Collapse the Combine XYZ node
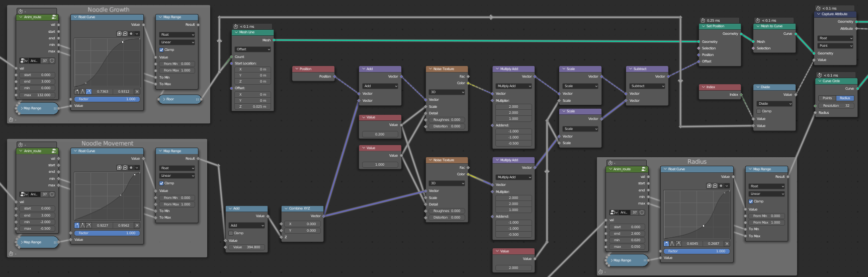 (x=286, y=209)
